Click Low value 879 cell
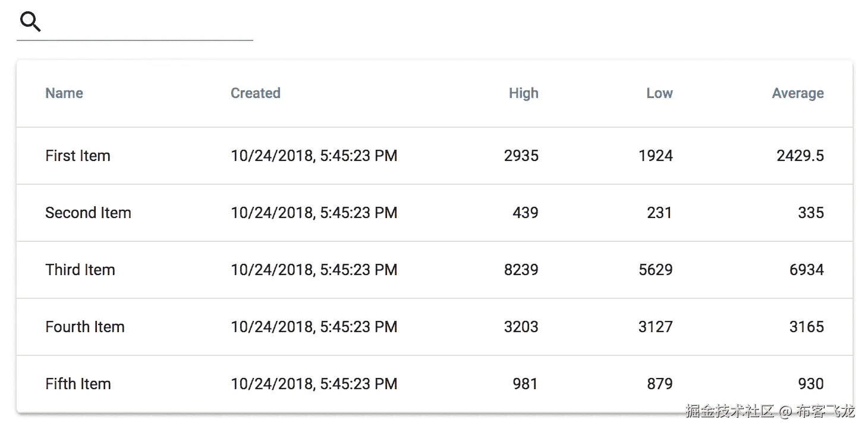 (659, 384)
